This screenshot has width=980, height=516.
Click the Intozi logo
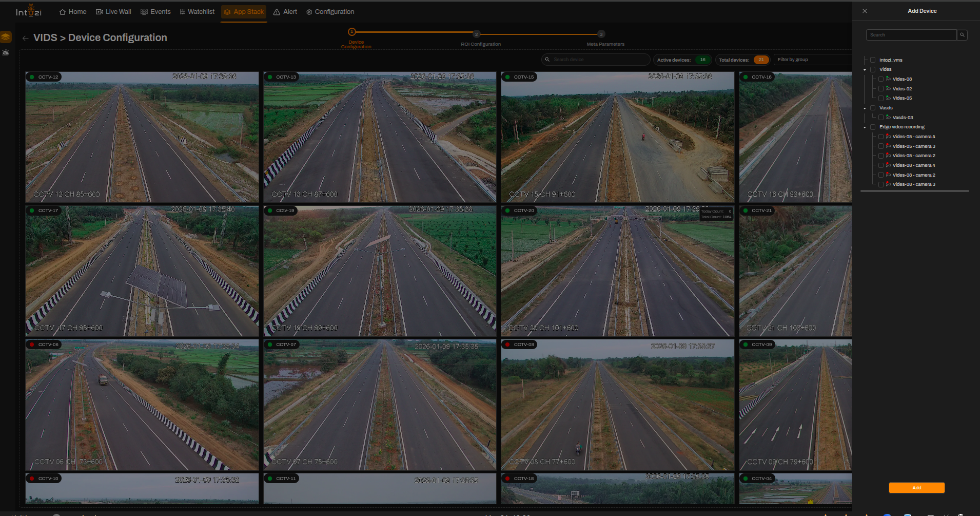tap(29, 11)
